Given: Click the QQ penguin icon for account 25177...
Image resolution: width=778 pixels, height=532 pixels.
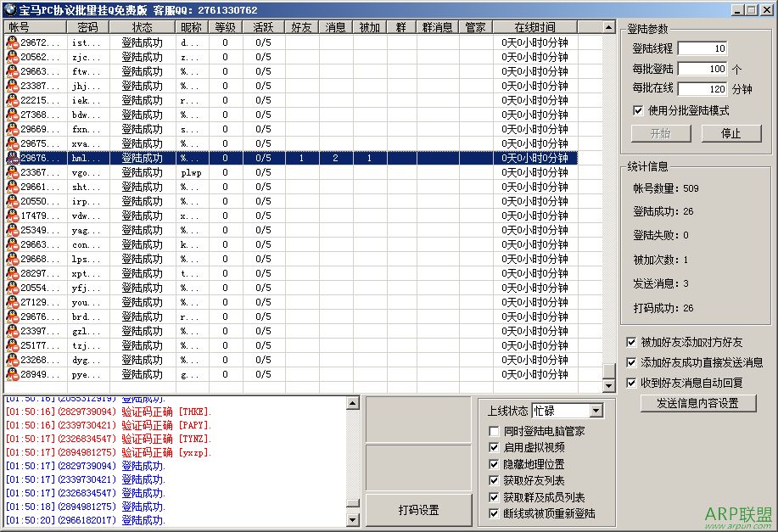Looking at the screenshot, I should tap(12, 344).
